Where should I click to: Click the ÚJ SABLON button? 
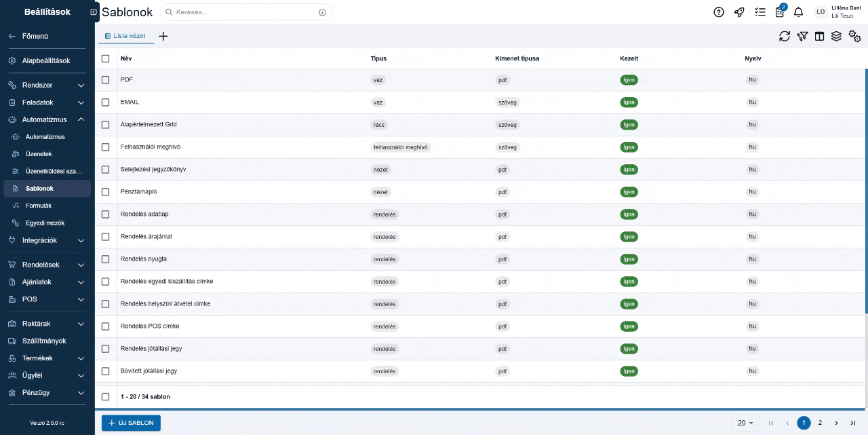coord(131,423)
